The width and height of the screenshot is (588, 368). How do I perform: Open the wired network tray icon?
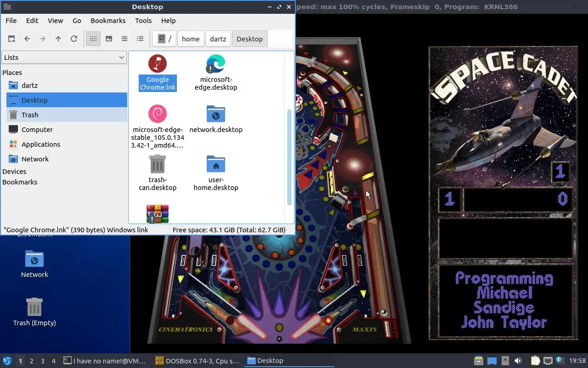coord(548,361)
